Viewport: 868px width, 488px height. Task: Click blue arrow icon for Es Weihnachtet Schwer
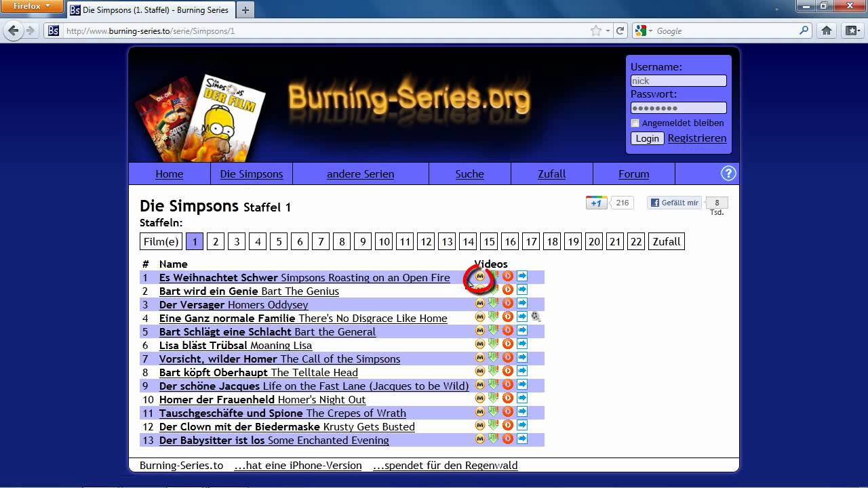(x=522, y=277)
